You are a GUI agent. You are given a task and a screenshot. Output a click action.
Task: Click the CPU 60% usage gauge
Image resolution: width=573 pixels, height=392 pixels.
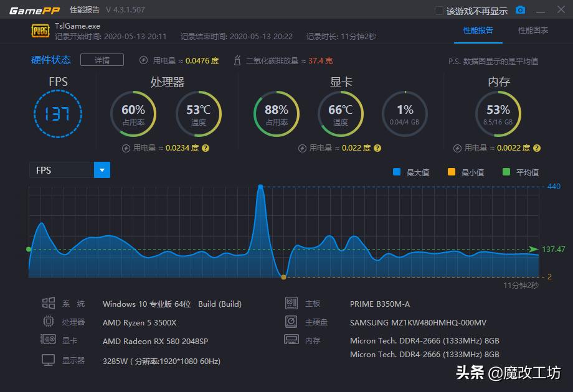pyautogui.click(x=133, y=114)
